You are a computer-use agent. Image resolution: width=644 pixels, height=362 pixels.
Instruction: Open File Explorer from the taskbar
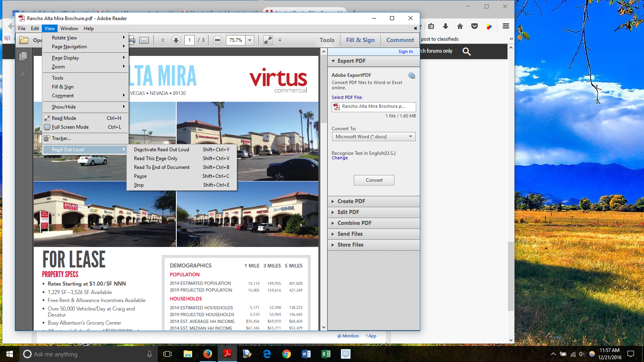click(x=188, y=354)
